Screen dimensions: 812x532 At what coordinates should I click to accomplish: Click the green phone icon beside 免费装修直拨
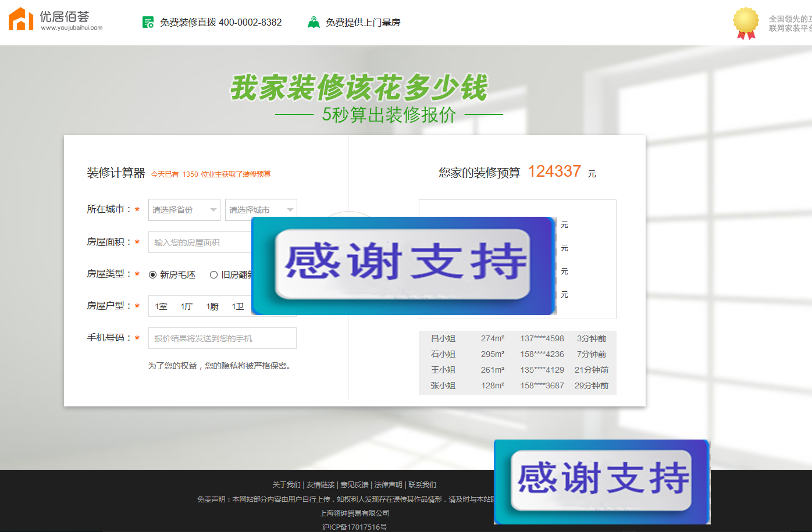(x=147, y=22)
